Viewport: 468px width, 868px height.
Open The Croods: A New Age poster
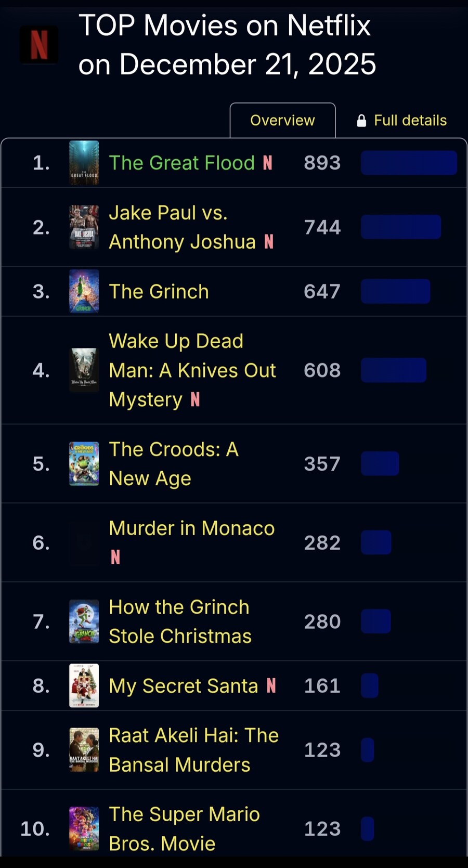tap(84, 463)
